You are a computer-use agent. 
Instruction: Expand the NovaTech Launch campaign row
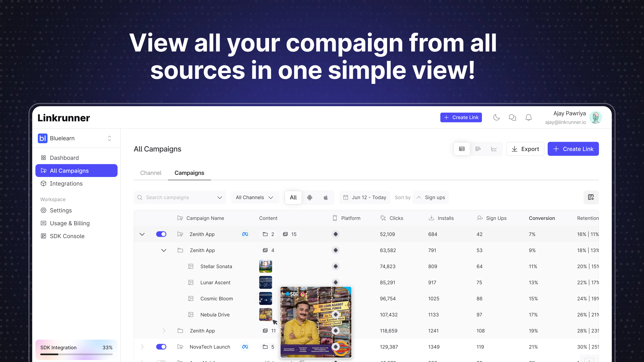pos(142,347)
